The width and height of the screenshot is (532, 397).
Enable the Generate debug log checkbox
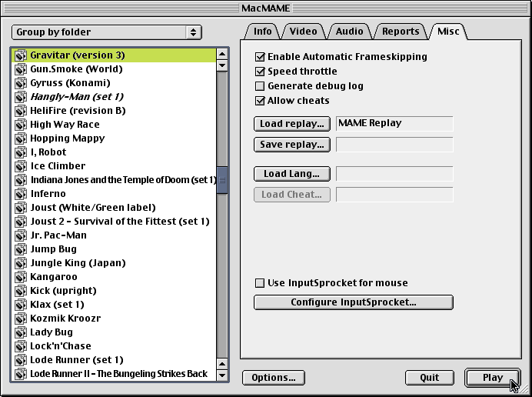pos(260,86)
